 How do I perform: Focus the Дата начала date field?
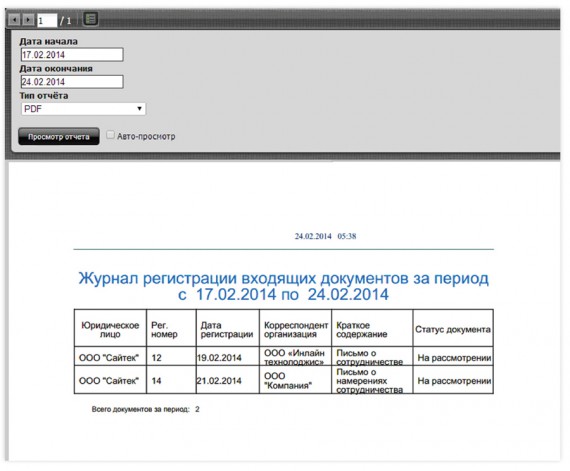[72, 55]
